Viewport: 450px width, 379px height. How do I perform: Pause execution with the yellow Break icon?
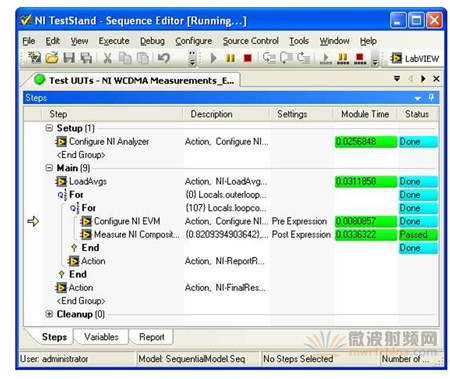tap(230, 58)
